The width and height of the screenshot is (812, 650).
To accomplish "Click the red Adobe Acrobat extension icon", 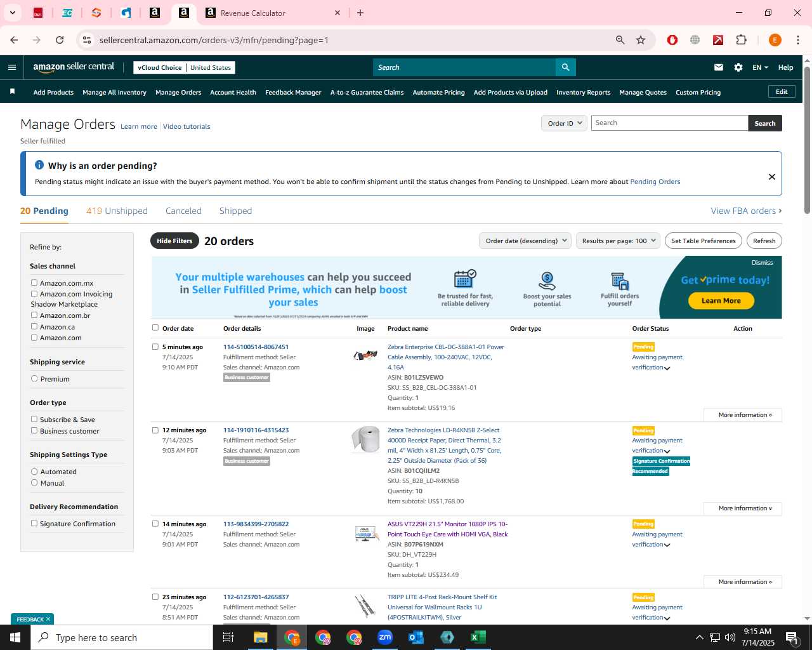I will coord(718,40).
